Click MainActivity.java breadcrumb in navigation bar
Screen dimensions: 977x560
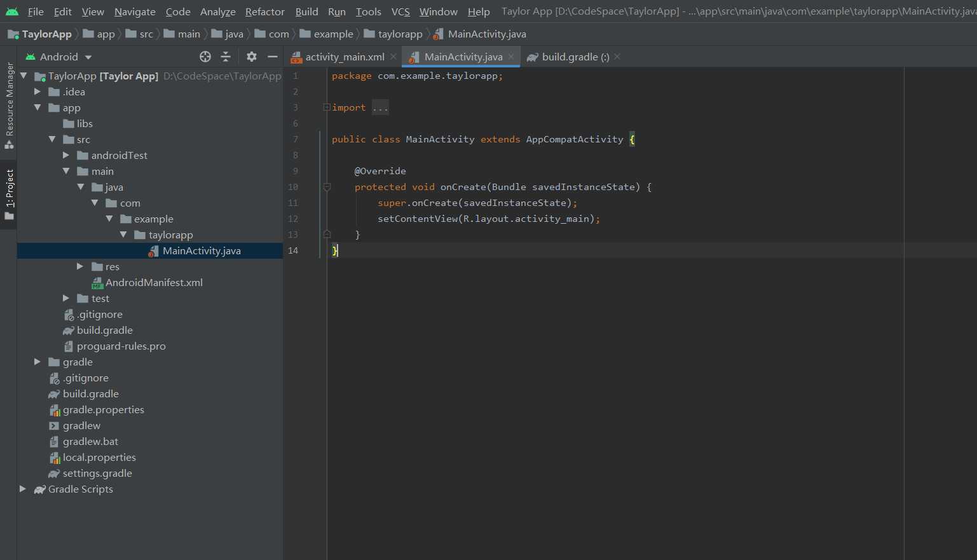coord(480,34)
